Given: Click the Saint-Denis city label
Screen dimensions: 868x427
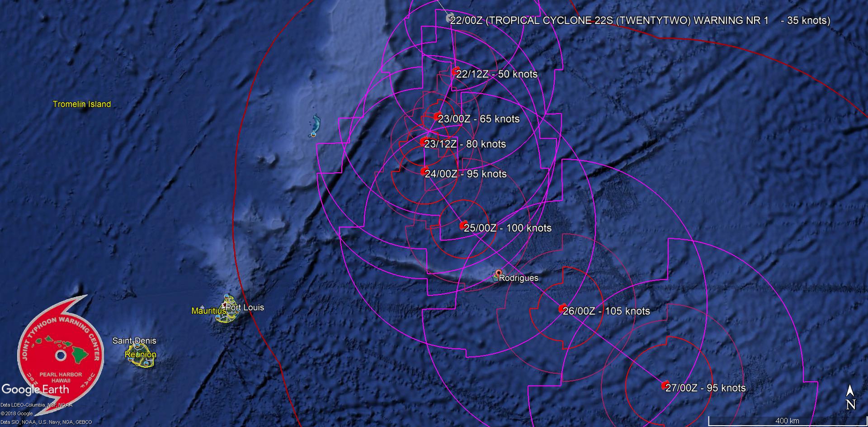Looking at the screenshot, I should click(134, 341).
